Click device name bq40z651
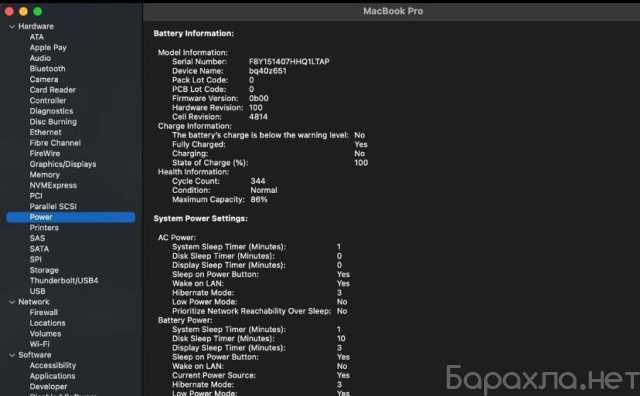640x396 pixels. click(x=268, y=71)
